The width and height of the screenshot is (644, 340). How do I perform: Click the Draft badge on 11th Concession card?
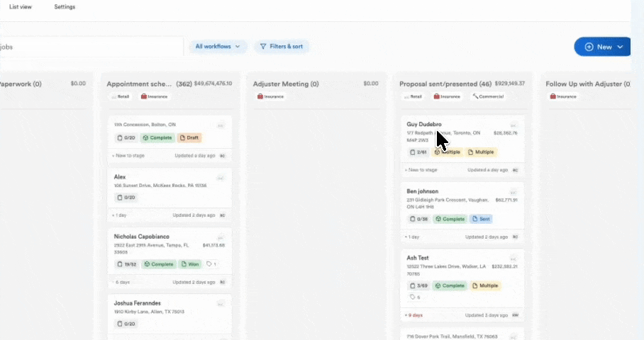[189, 138]
